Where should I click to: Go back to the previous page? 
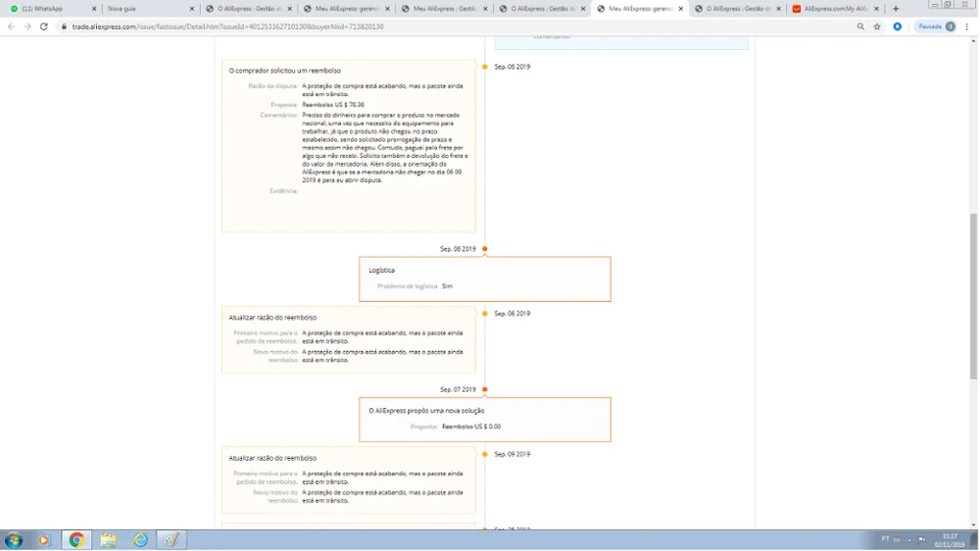[x=11, y=26]
